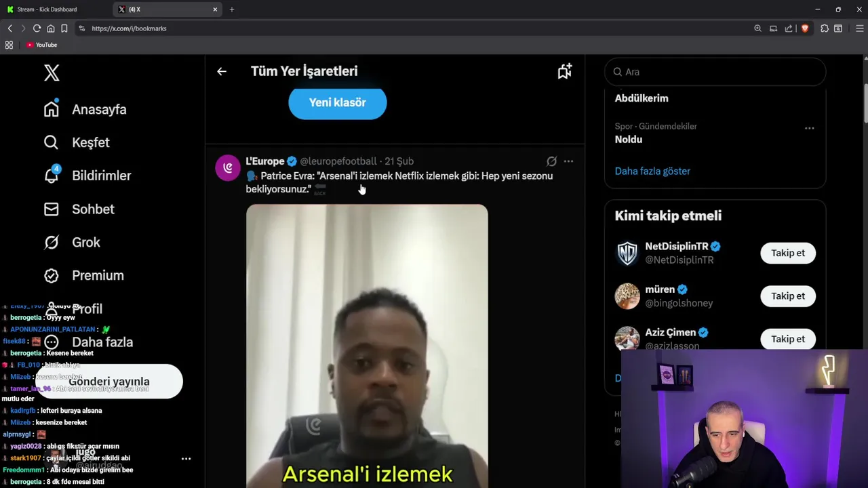Open YouTube bookmark in bookmarks bar
Image resolution: width=868 pixels, height=488 pixels.
[42, 45]
